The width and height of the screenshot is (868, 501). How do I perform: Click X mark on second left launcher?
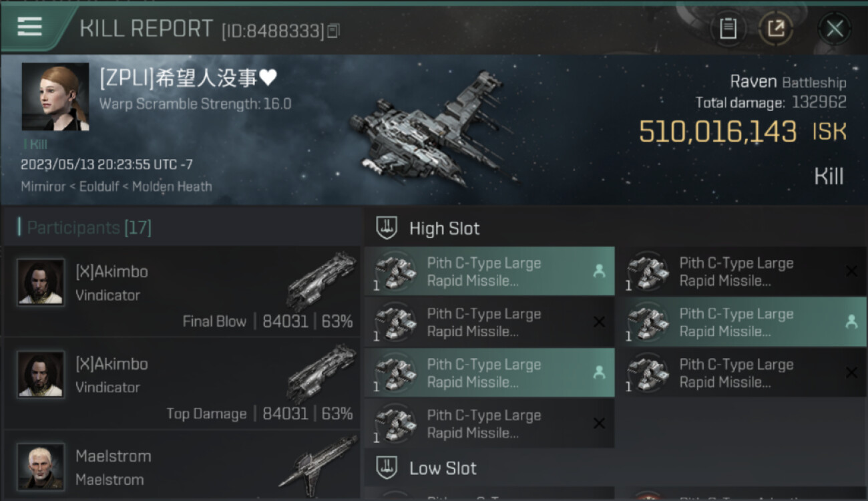click(x=599, y=322)
